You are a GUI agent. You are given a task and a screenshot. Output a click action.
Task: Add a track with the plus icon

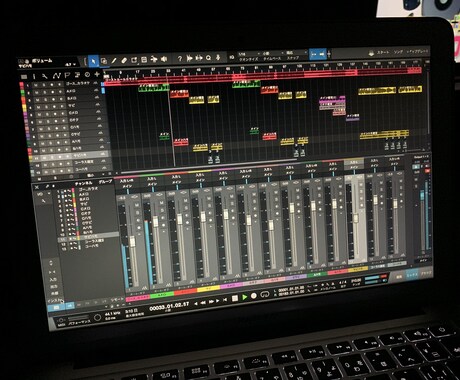point(97,74)
